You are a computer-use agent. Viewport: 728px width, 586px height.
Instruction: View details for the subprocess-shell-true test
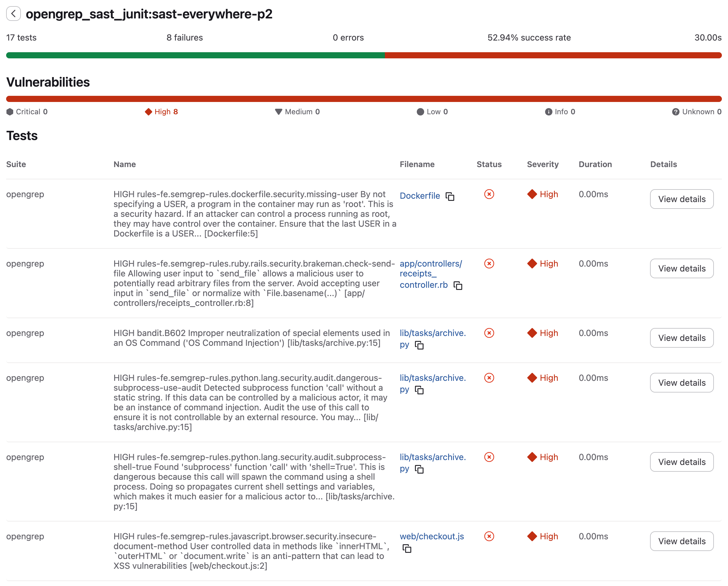point(682,462)
